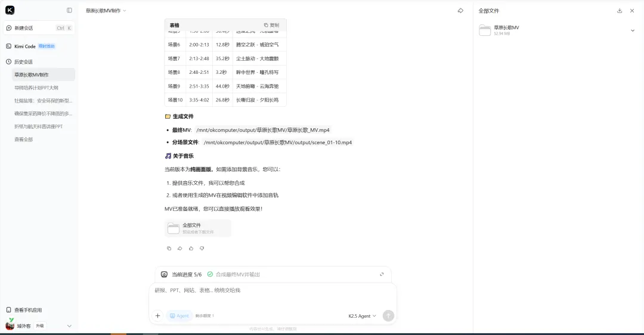Click 当前进度 5/6 progress label

pos(187,275)
